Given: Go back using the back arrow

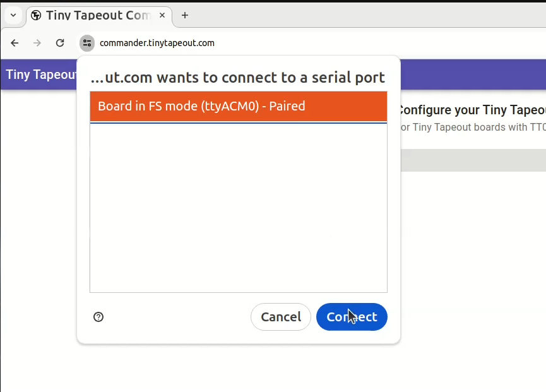Looking at the screenshot, I should click(15, 43).
